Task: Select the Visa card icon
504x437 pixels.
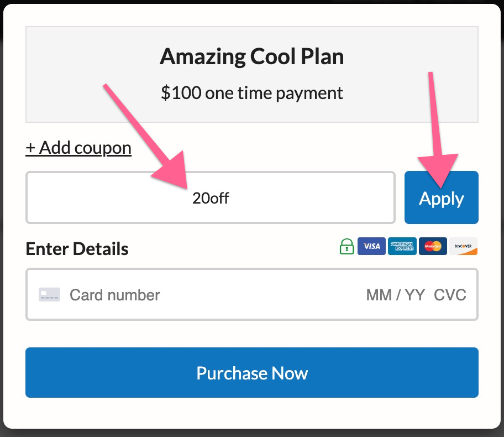Action: (x=371, y=246)
